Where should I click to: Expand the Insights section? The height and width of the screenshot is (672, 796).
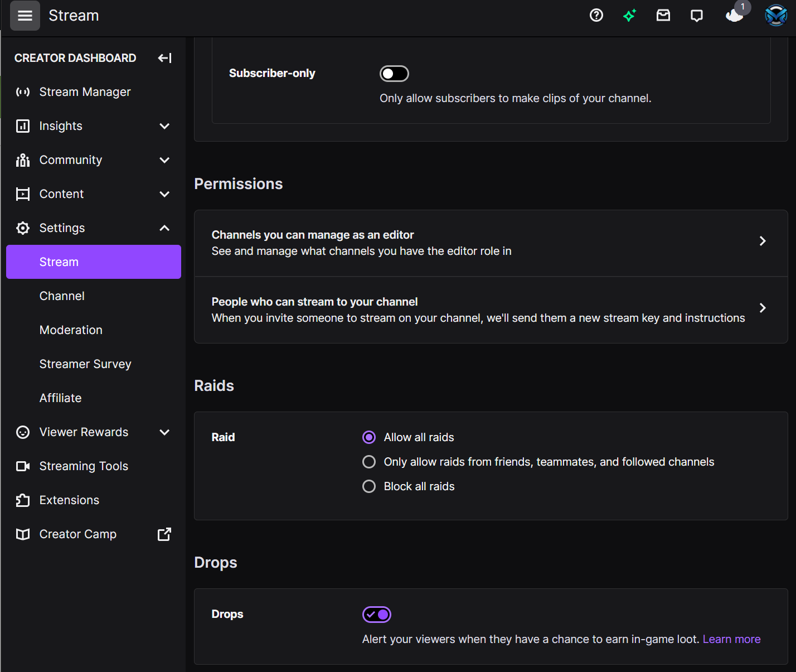point(164,126)
